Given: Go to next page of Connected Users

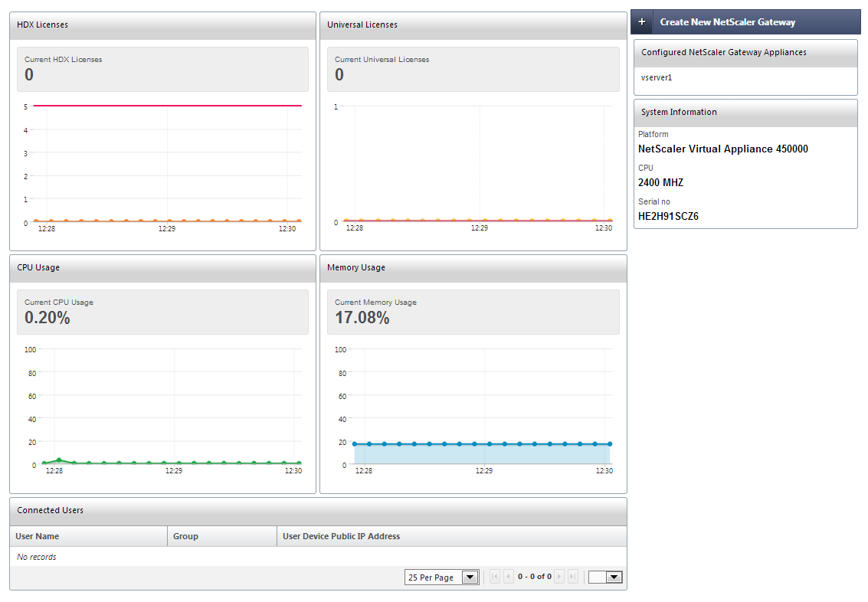Looking at the screenshot, I should [559, 577].
